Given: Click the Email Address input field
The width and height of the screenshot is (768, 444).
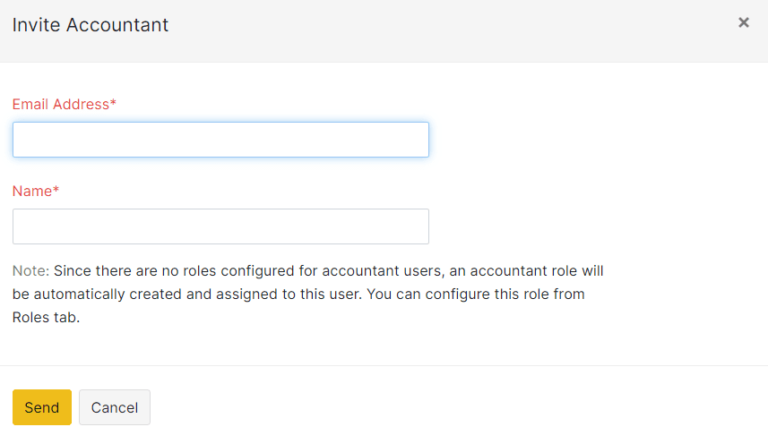Looking at the screenshot, I should (220, 140).
